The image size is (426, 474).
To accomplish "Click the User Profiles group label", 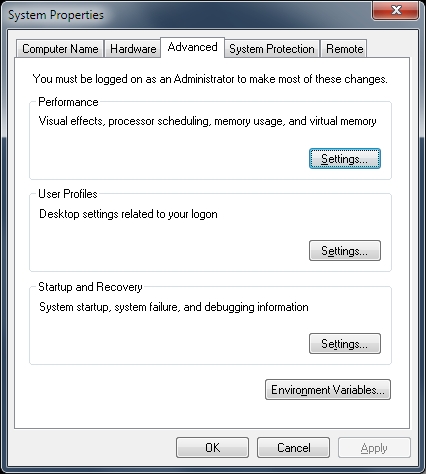I will pyautogui.click(x=68, y=194).
